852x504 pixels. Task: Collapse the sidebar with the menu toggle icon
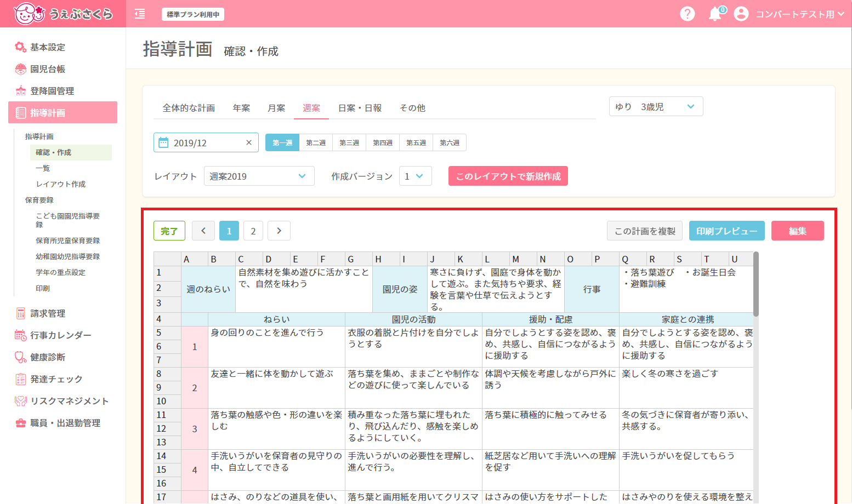[140, 14]
